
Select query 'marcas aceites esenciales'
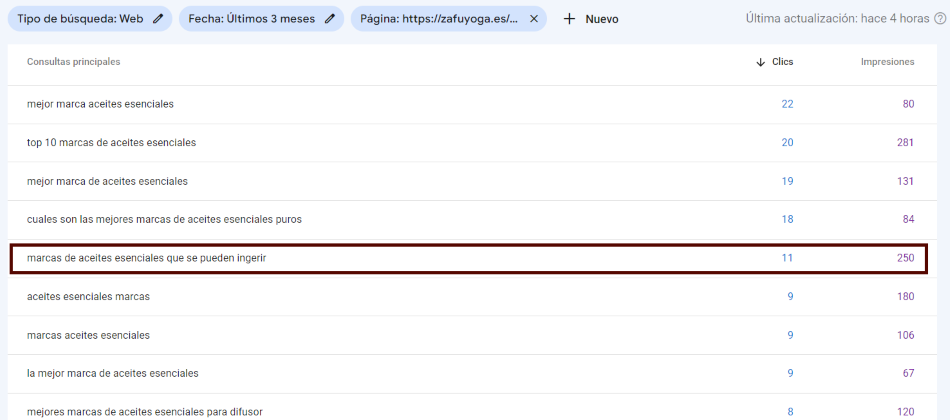click(88, 335)
